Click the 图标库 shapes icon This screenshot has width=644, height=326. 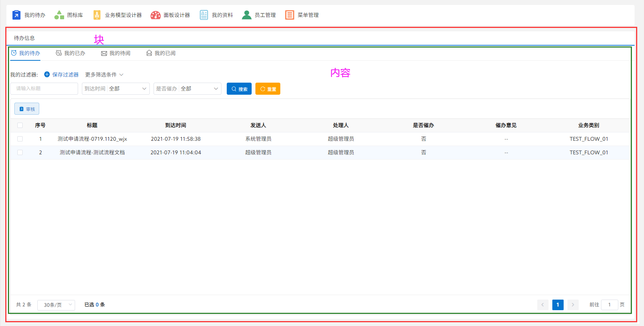(x=59, y=15)
